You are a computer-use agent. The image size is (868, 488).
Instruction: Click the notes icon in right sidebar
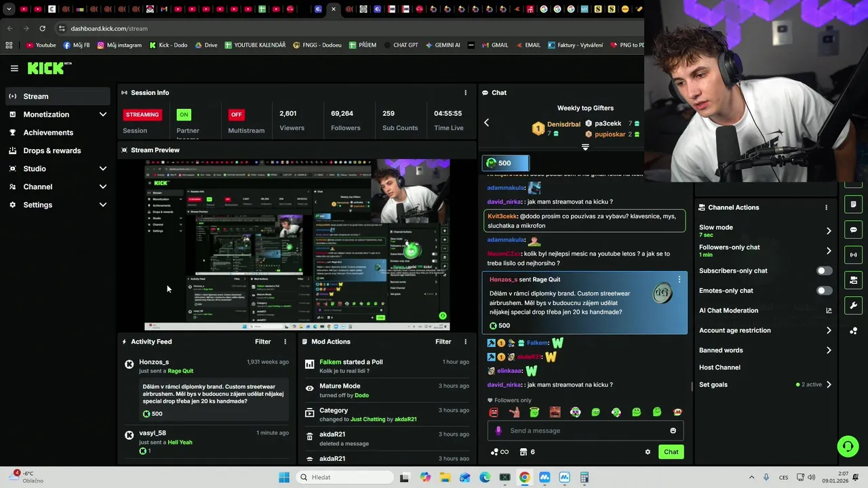[853, 204]
